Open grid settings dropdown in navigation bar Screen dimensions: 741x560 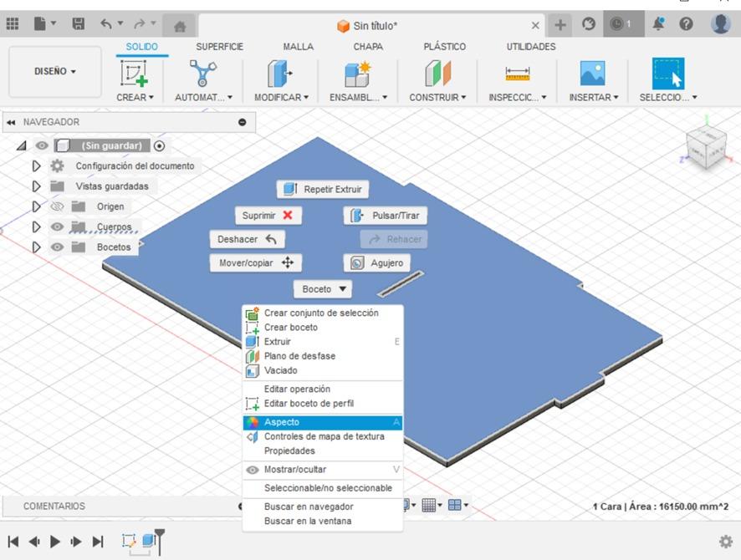point(432,505)
